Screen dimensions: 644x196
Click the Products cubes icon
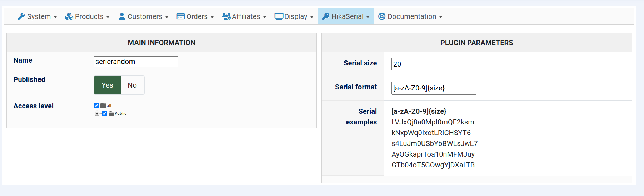69,16
